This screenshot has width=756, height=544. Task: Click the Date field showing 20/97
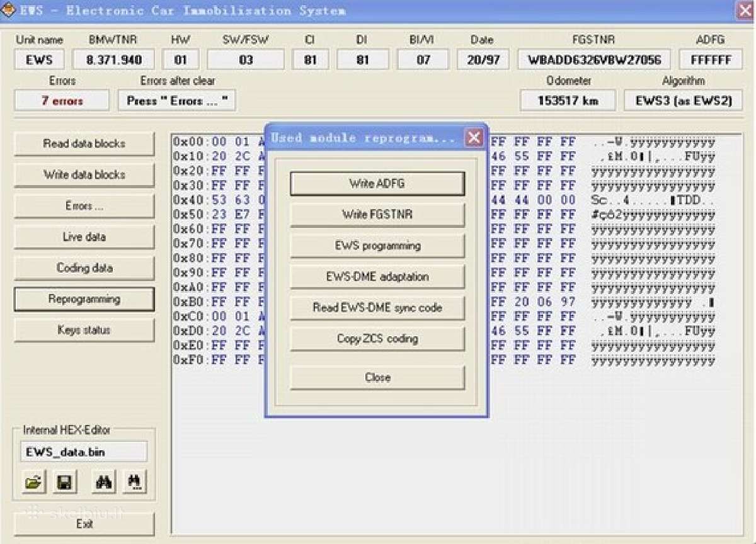(483, 60)
